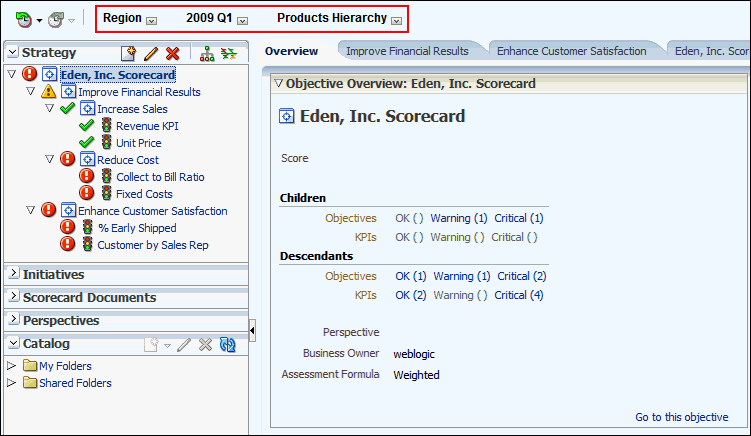Collapse the Eden, Inc. Scorecard tree node

tap(12, 74)
